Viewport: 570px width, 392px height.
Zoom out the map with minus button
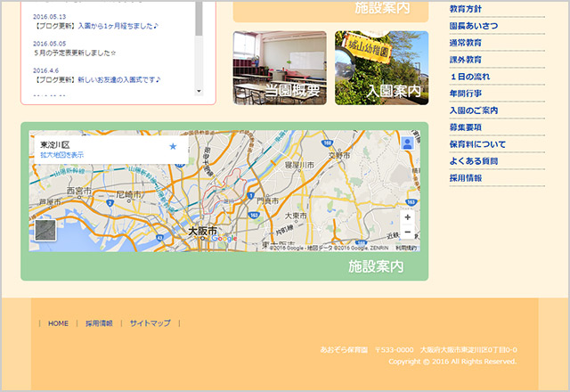[407, 233]
